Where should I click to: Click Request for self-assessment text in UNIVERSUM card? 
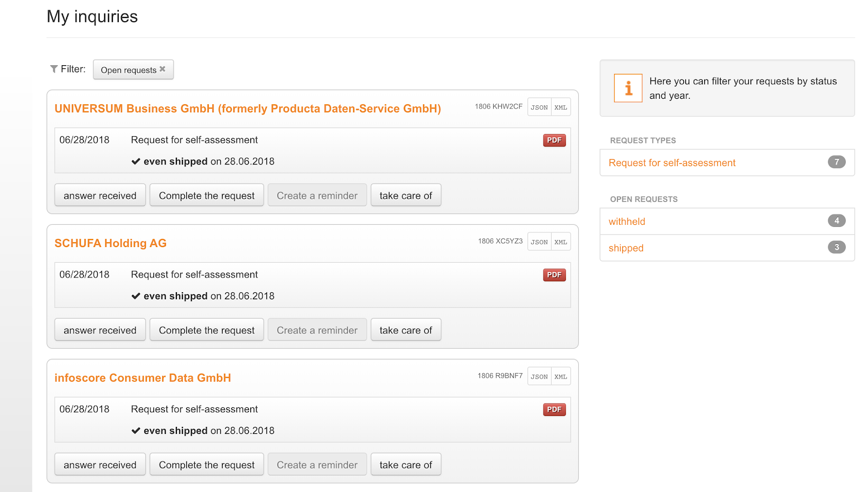pyautogui.click(x=194, y=140)
